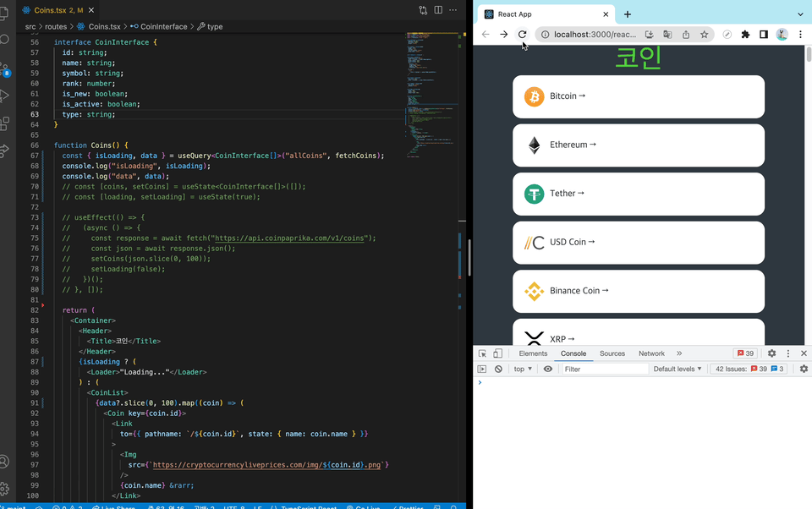The image size is (812, 509).
Task: Open VS Code Manage gear icon
Action: [4, 489]
